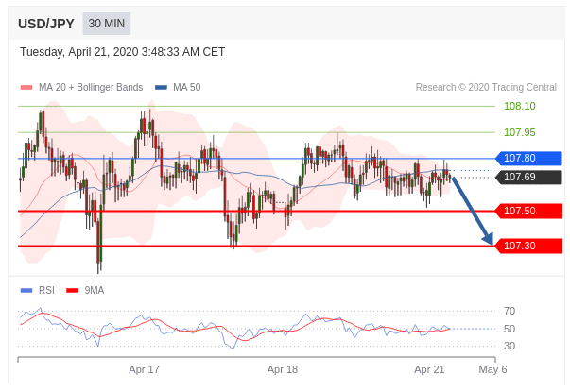Viewport: 570px width, 392px height.
Task: Click the MA 50 blue legend swatch
Action: (x=161, y=88)
